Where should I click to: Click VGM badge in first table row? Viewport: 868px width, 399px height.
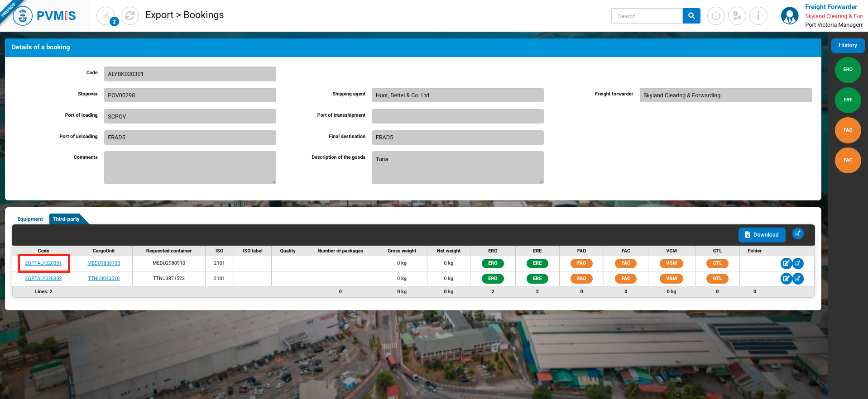point(671,263)
